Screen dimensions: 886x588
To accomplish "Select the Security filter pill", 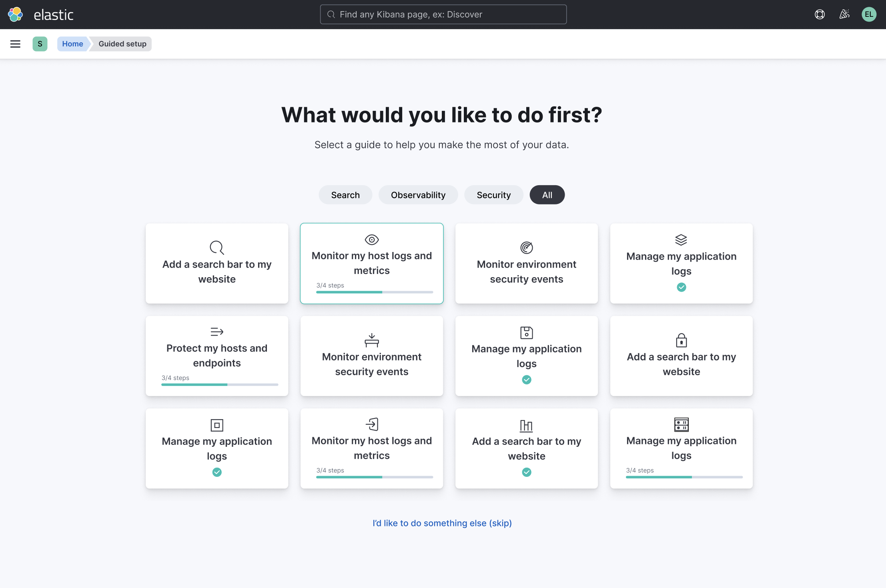I will (493, 195).
